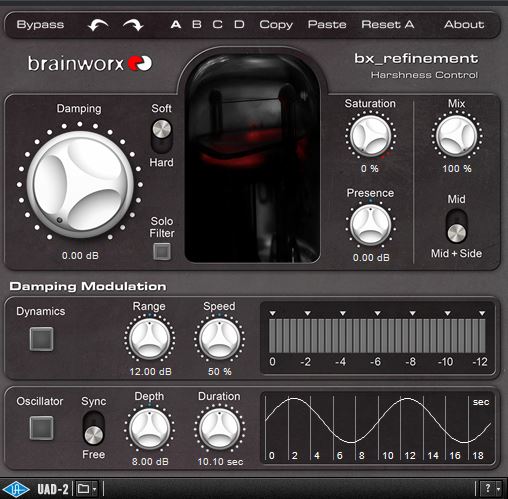This screenshot has height=499, width=508.
Task: Click the -6 marker on the meter scale
Action: click(x=376, y=362)
